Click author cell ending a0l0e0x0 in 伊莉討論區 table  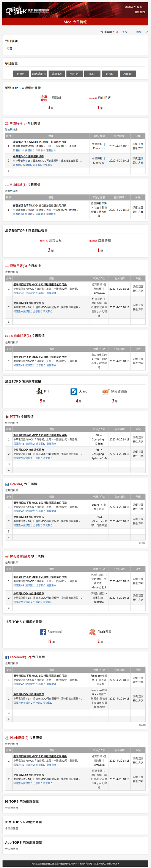tap(99, 598)
